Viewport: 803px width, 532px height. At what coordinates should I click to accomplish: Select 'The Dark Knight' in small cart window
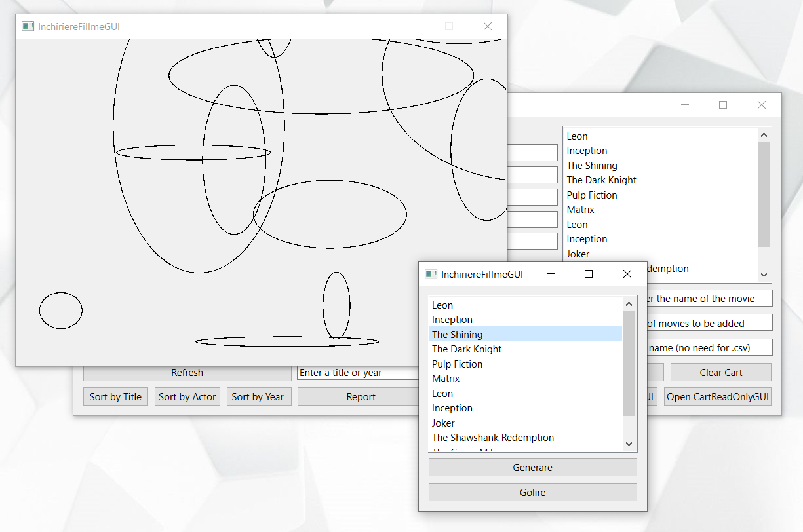point(525,349)
